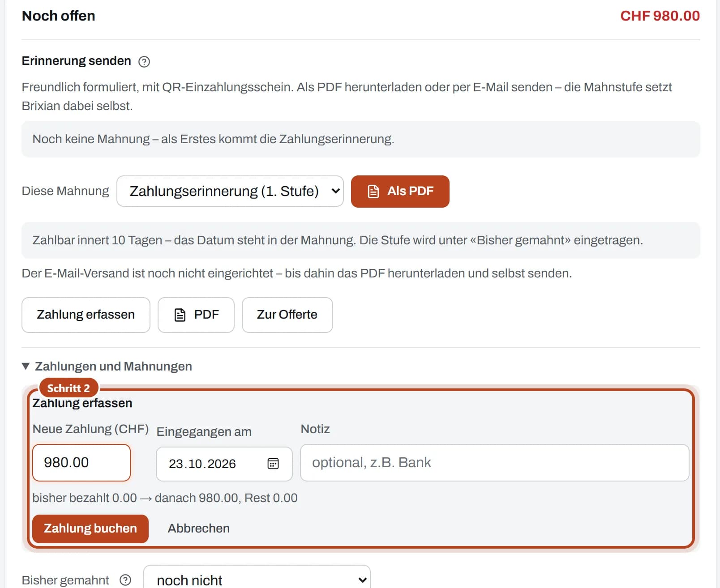This screenshot has width=720, height=588.
Task: Select the red CHF 980.00 open amount
Action: point(660,16)
